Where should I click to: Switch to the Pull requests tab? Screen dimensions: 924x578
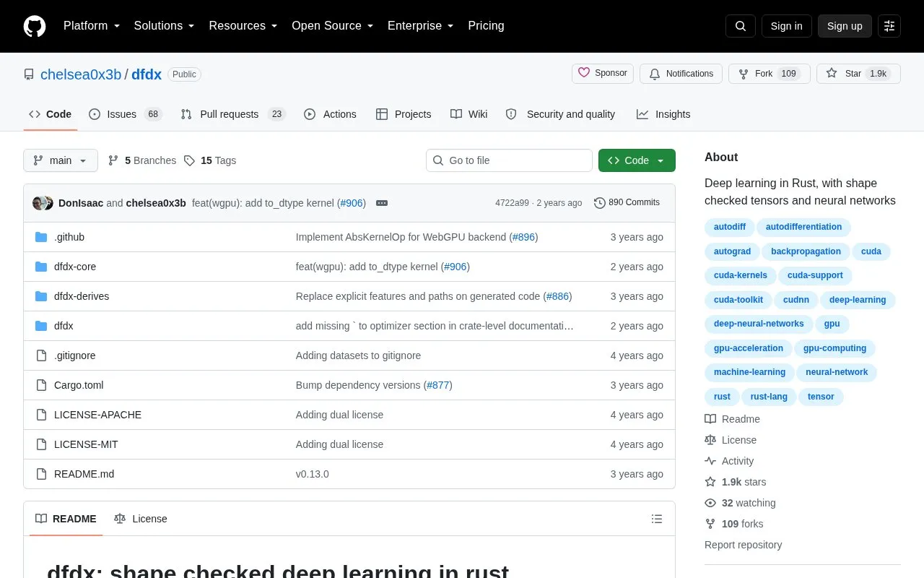pyautogui.click(x=233, y=114)
